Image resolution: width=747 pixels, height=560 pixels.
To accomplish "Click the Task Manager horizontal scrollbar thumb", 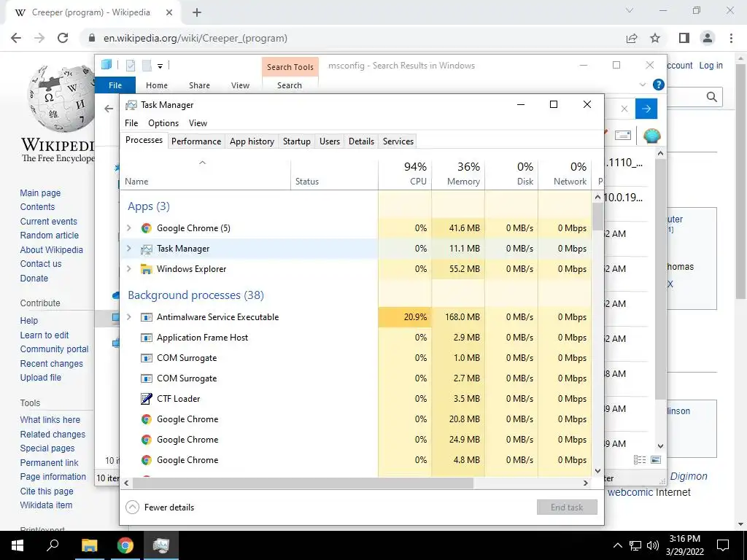I will click(303, 483).
